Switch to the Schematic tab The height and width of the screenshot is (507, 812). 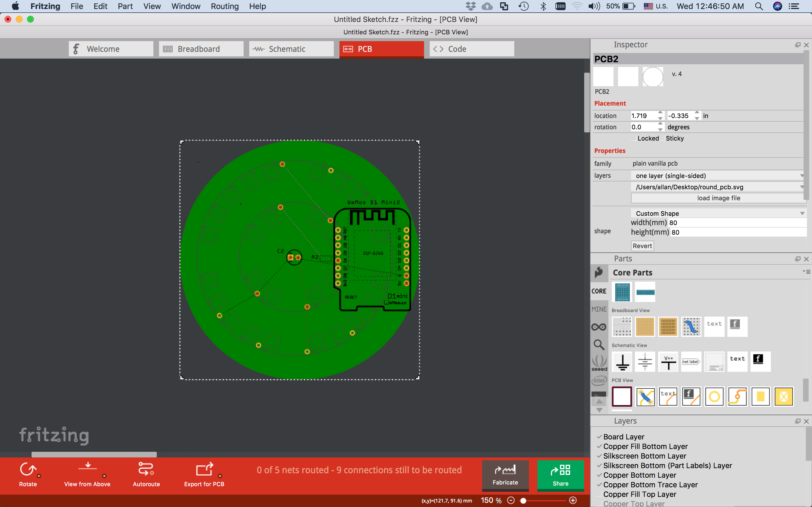tap(291, 49)
